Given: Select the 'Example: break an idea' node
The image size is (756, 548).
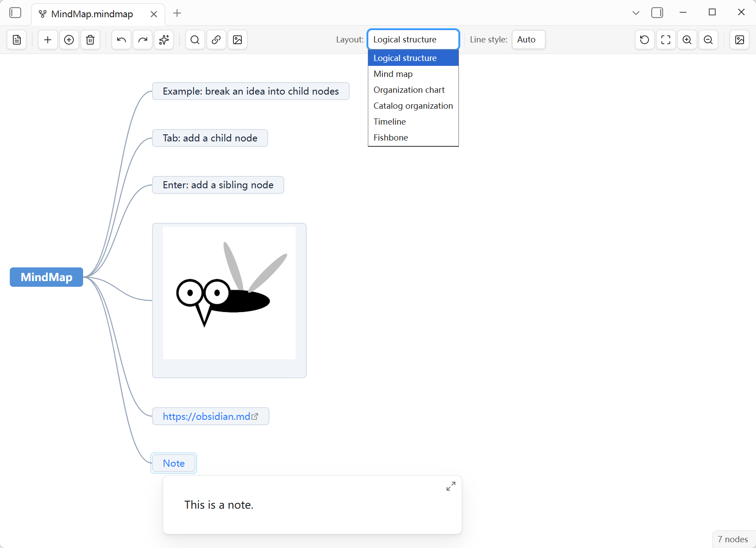Looking at the screenshot, I should tap(251, 91).
